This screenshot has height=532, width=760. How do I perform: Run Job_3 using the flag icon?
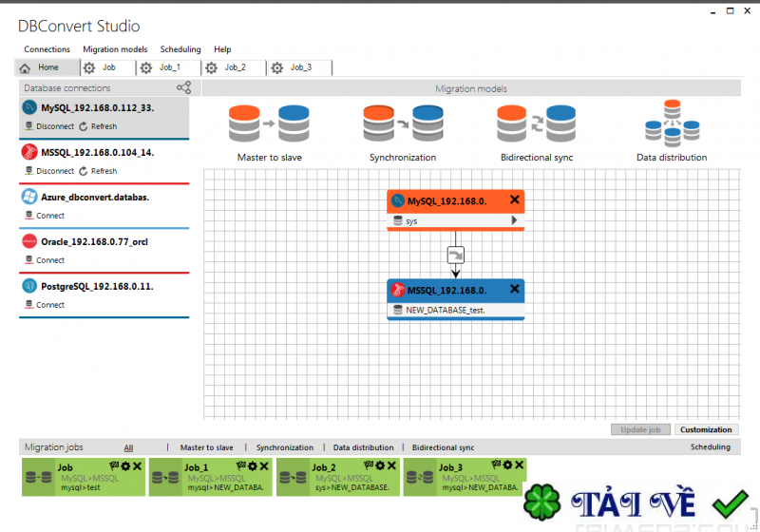point(496,465)
